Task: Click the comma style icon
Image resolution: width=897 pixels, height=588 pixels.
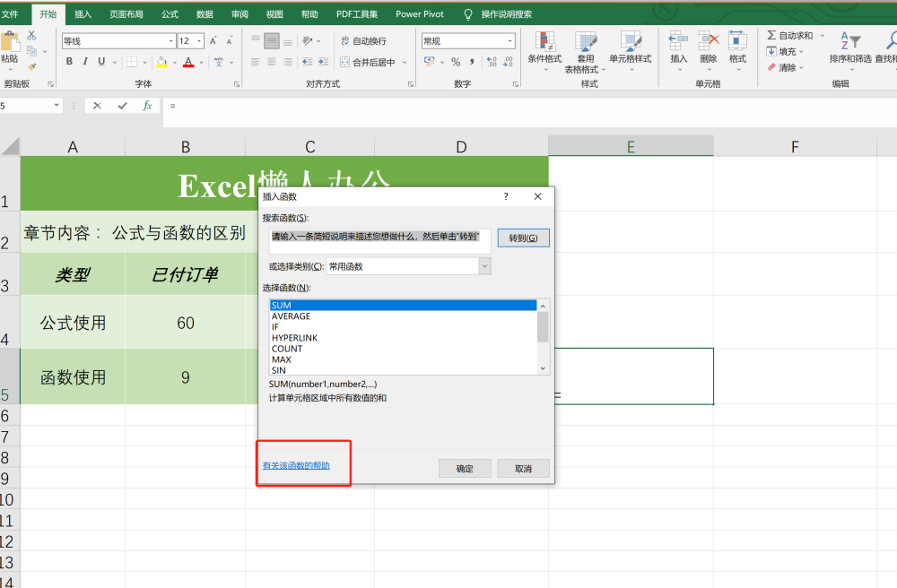Action: point(472,62)
